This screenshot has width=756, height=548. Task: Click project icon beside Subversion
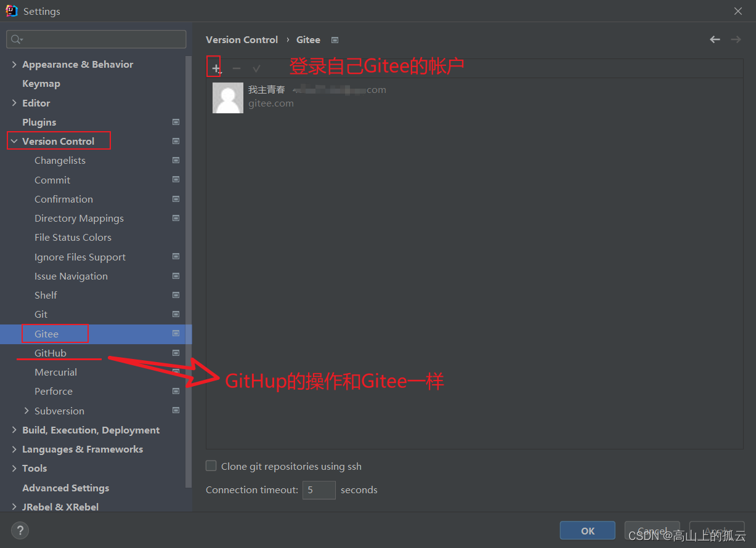coord(176,411)
